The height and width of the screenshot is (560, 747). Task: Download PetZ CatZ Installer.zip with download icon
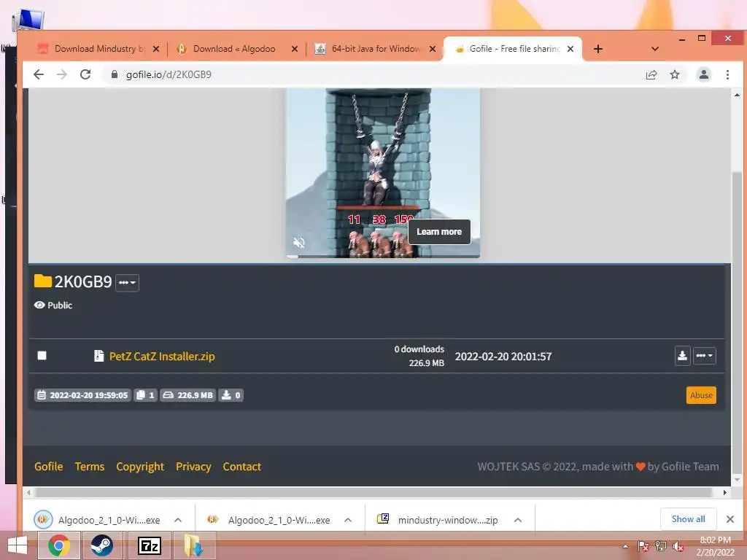[682, 356]
